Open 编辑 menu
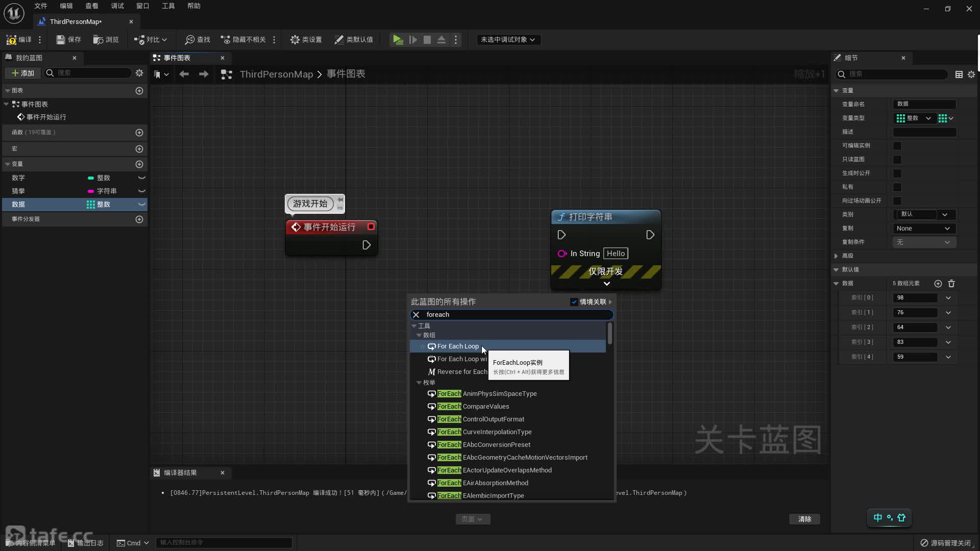980x551 pixels. pyautogui.click(x=66, y=6)
